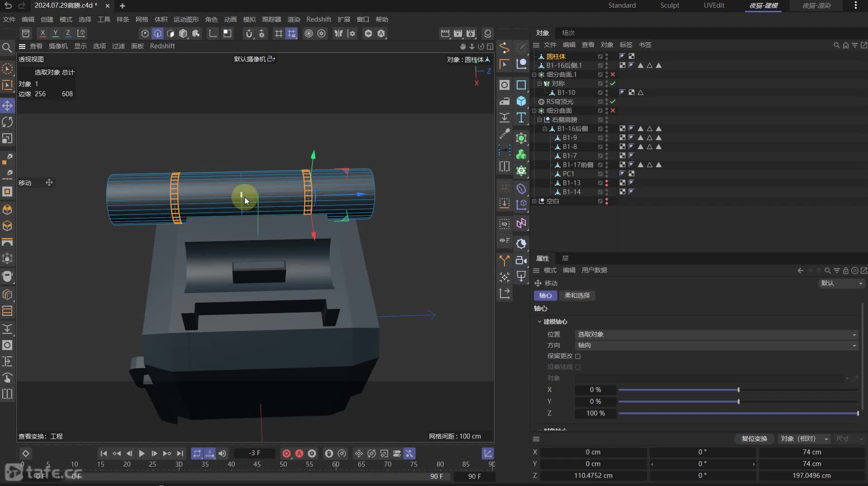This screenshot has height=486, width=868.
Task: Add a Light object
Action: (521, 276)
